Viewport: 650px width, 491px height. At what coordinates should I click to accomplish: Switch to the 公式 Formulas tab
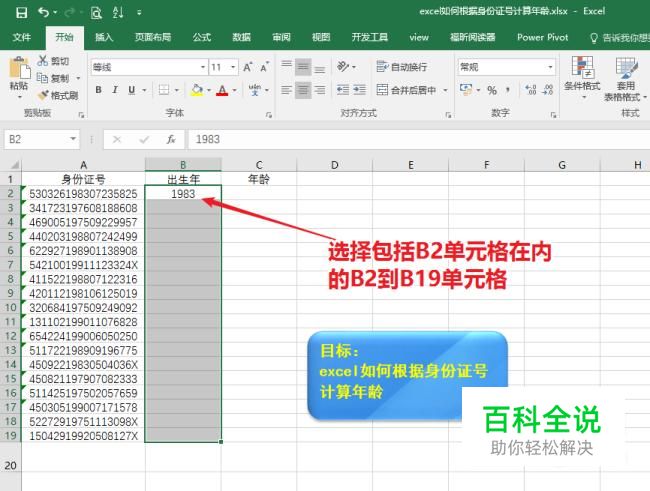point(202,38)
